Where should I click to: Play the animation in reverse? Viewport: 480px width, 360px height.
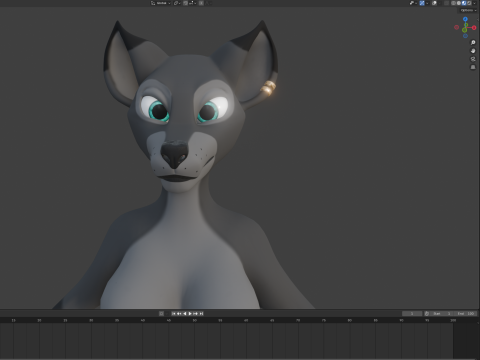pyautogui.click(x=185, y=313)
